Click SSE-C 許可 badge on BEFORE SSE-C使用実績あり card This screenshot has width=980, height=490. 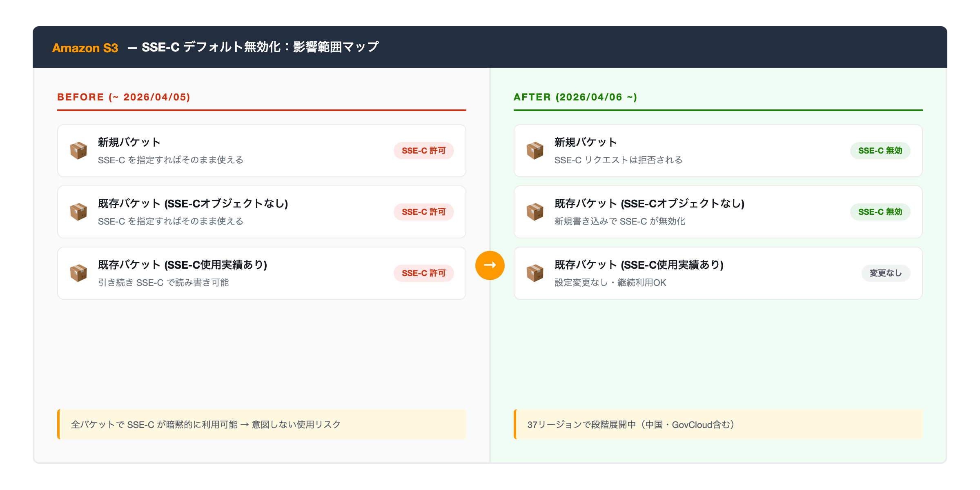[423, 273]
